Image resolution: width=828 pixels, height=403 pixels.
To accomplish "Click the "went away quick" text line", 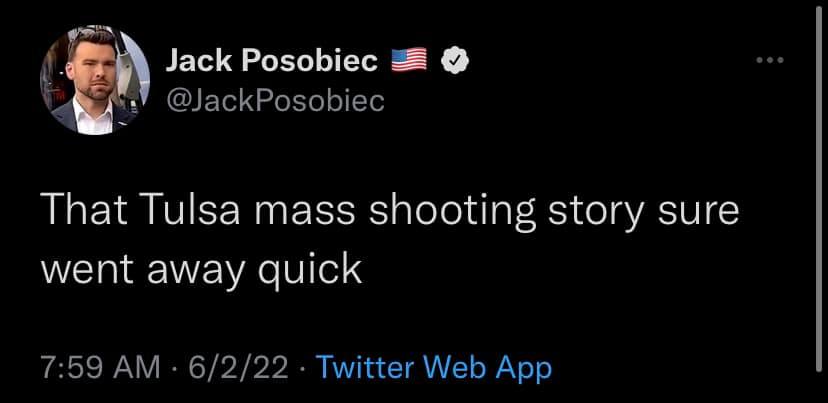I will [x=201, y=269].
